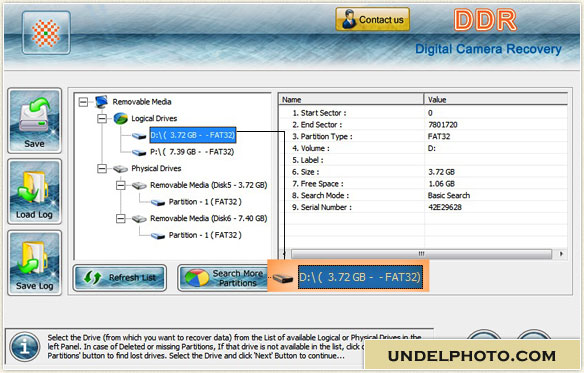Select the P:\ 7.39 GB FAT32 drive
Screen dimensions: 584x373
pyautogui.click(x=192, y=152)
